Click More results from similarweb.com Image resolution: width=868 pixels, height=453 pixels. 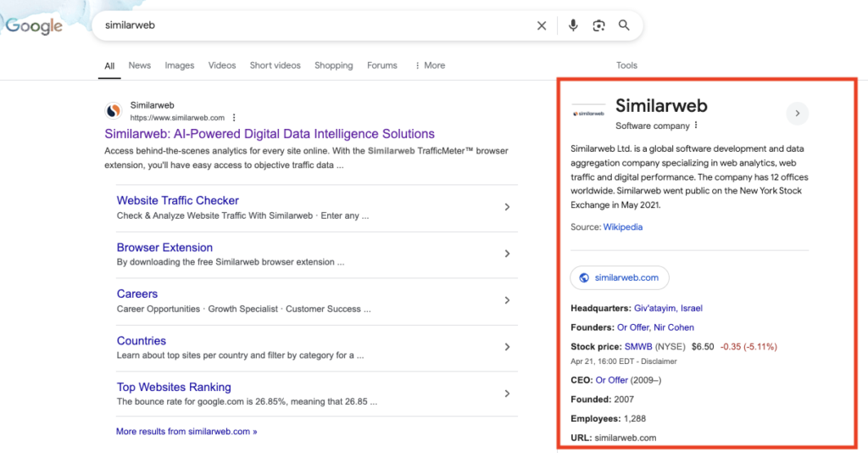pos(186,432)
